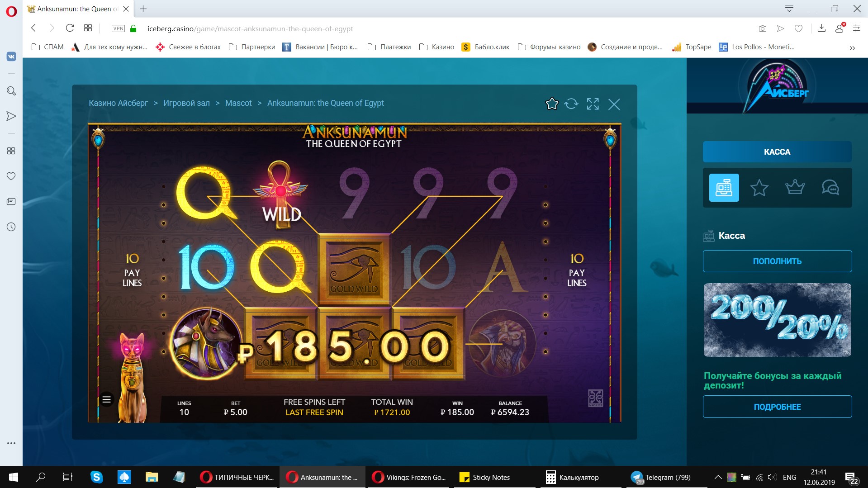Open the search panel in Opera sidebar

coord(11,91)
